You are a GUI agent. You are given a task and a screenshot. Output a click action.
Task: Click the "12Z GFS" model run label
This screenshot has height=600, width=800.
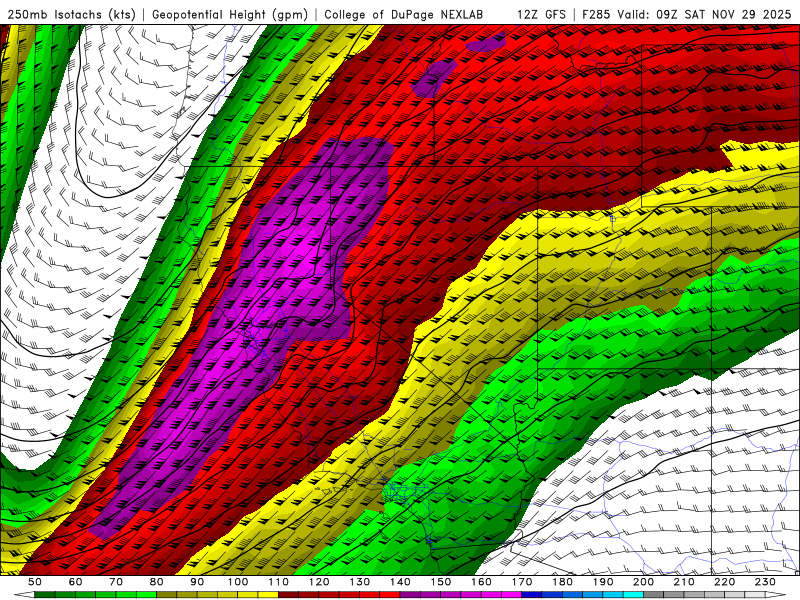pos(541,14)
